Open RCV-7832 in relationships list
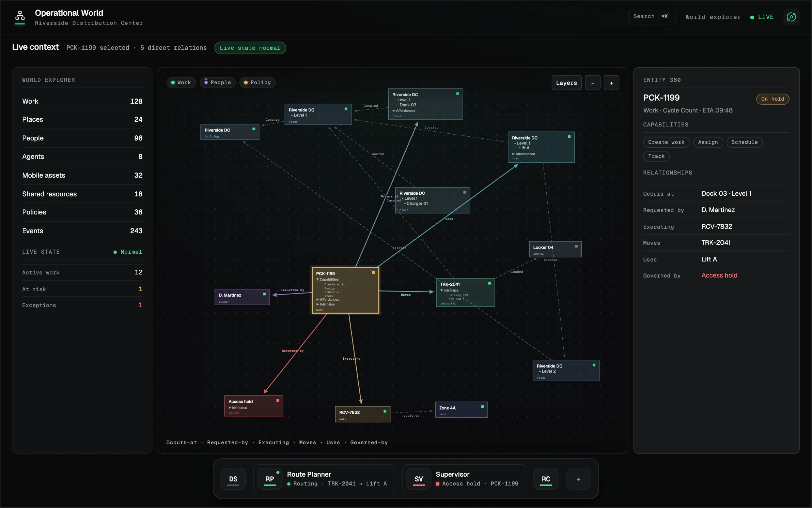Viewport: 812px width, 508px height. pos(716,226)
